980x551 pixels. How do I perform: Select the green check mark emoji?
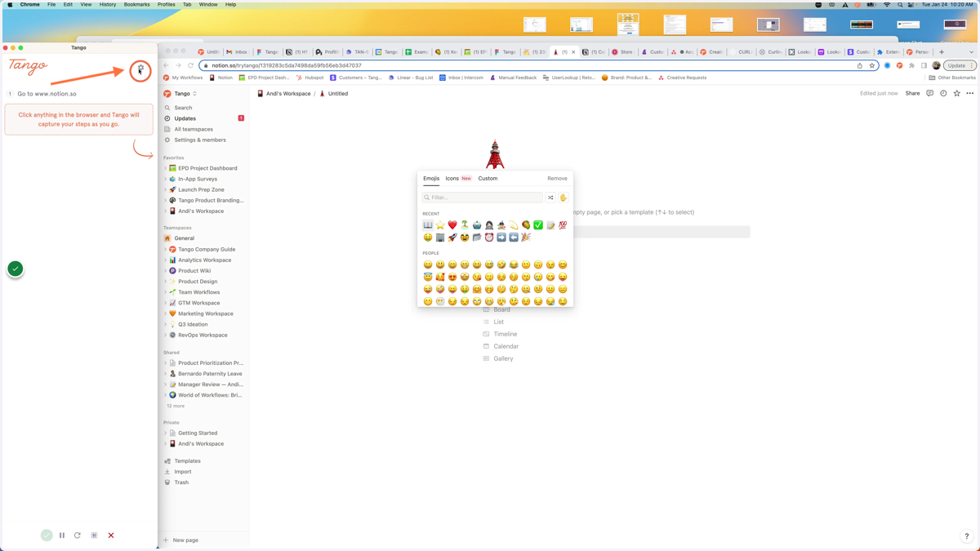[x=538, y=225]
